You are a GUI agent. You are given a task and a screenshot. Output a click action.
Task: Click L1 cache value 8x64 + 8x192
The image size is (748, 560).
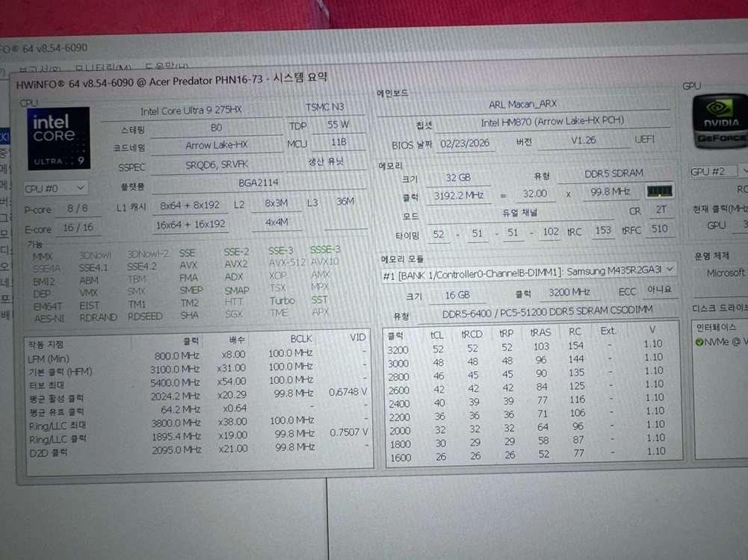pyautogui.click(x=190, y=205)
